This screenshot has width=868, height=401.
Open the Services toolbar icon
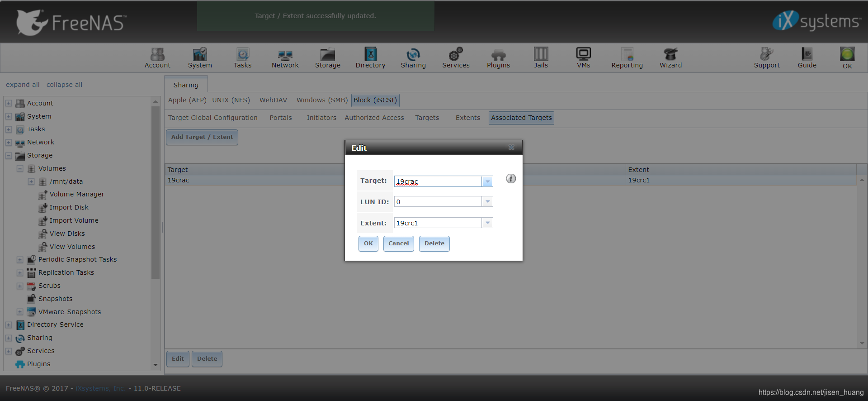[x=456, y=58]
